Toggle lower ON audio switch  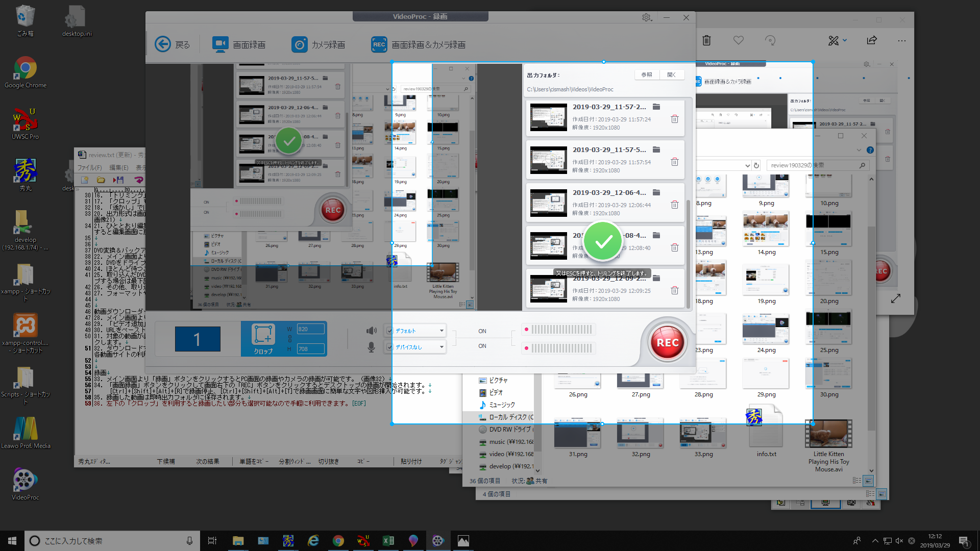(x=482, y=346)
